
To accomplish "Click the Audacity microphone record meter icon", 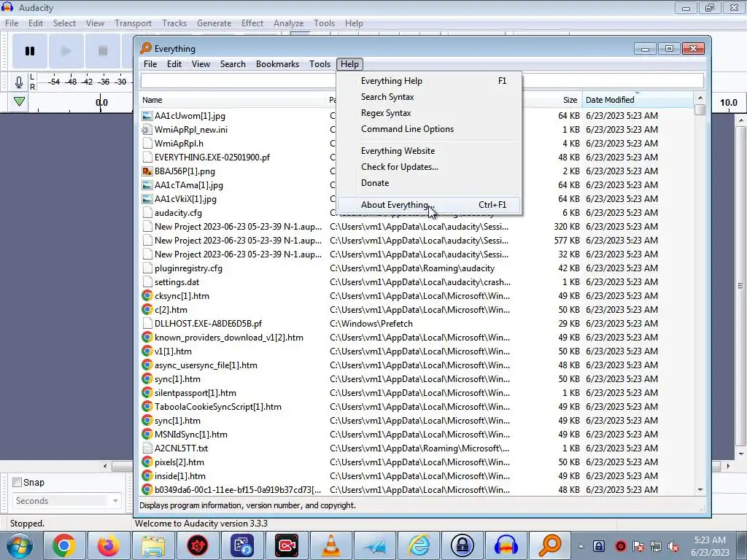I will tap(18, 82).
